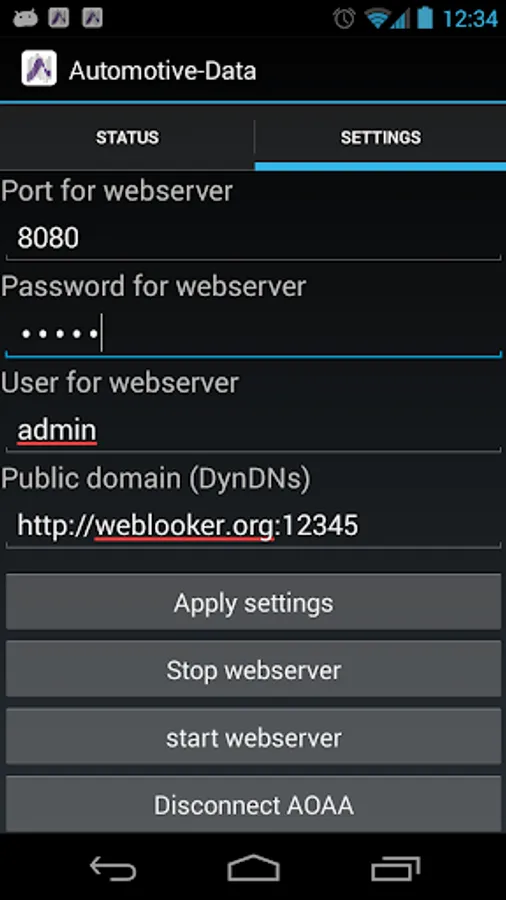Switch to the STATUS tab
Screen dimensions: 506x900
pyautogui.click(x=127, y=138)
